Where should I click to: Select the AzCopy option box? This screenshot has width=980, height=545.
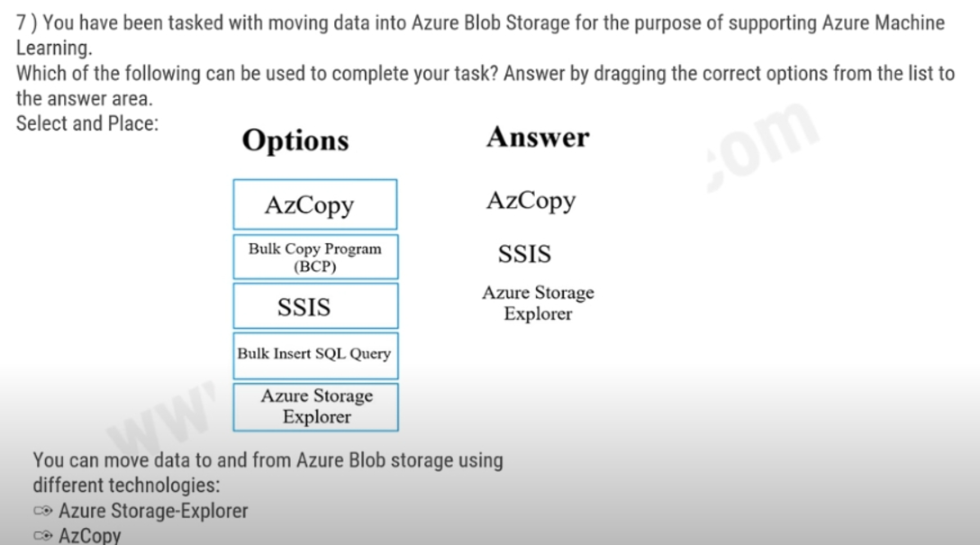tap(315, 204)
